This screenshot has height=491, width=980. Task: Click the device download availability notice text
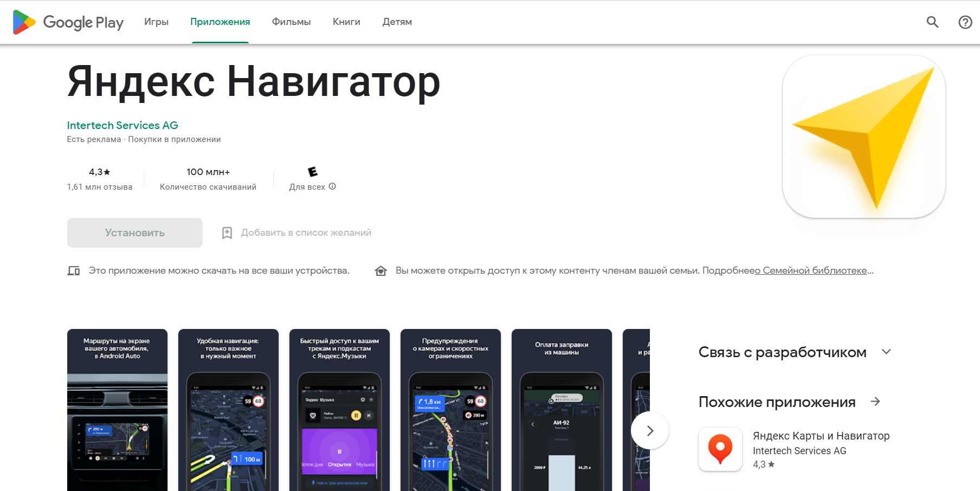pyautogui.click(x=219, y=270)
